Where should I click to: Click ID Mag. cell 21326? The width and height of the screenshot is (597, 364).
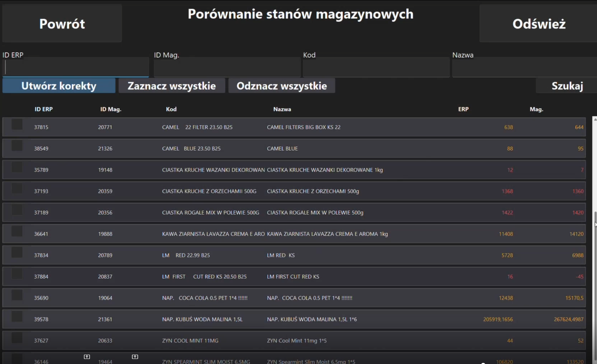[105, 148]
